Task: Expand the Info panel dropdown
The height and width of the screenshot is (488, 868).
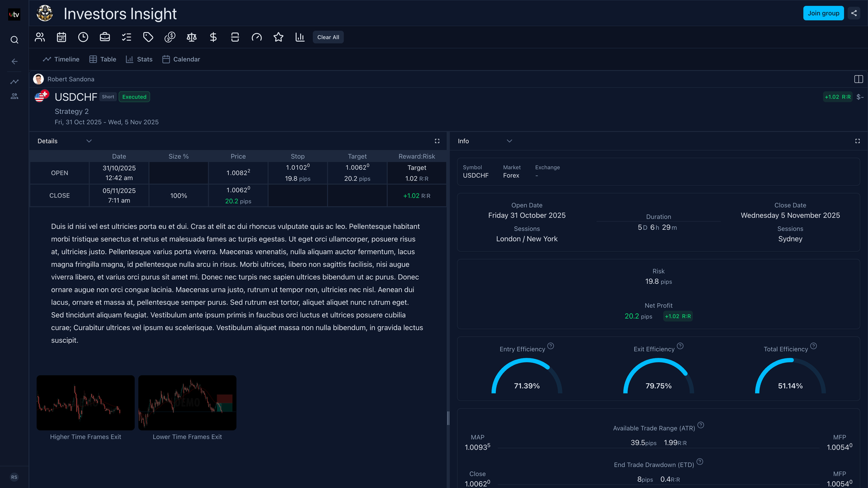Action: point(509,141)
